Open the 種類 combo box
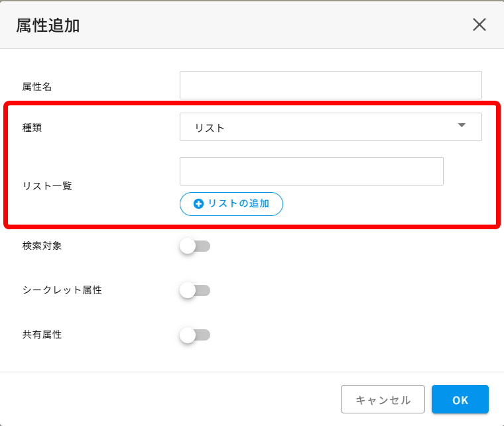This screenshot has height=426, width=504. click(x=330, y=127)
